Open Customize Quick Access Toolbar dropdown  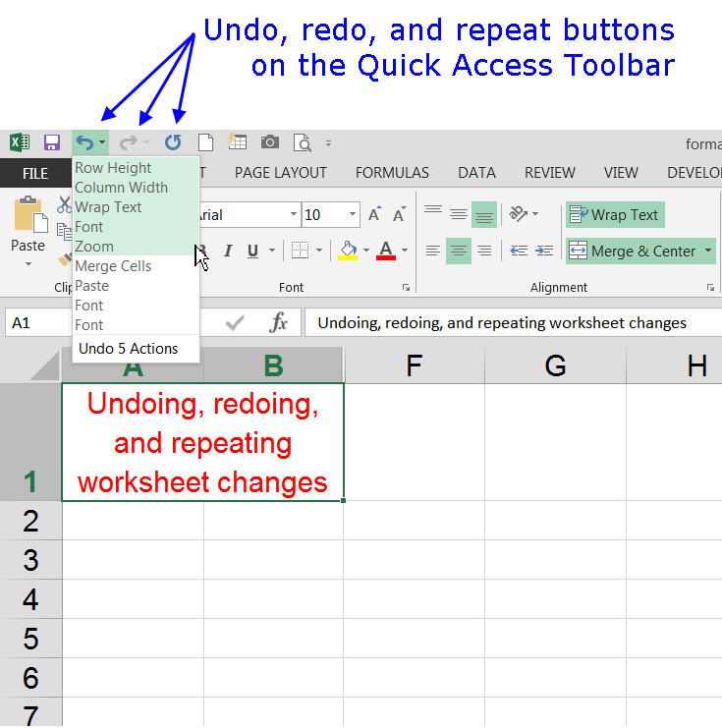coord(328,143)
